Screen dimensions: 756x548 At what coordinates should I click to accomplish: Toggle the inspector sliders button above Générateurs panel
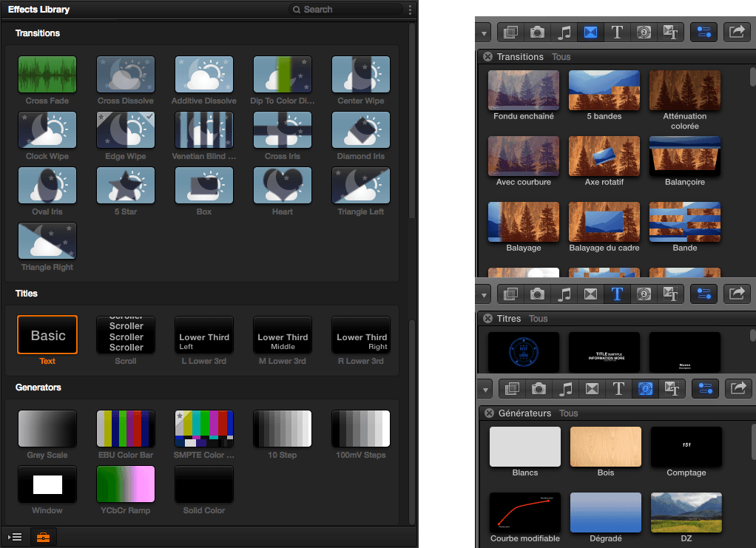tap(704, 388)
